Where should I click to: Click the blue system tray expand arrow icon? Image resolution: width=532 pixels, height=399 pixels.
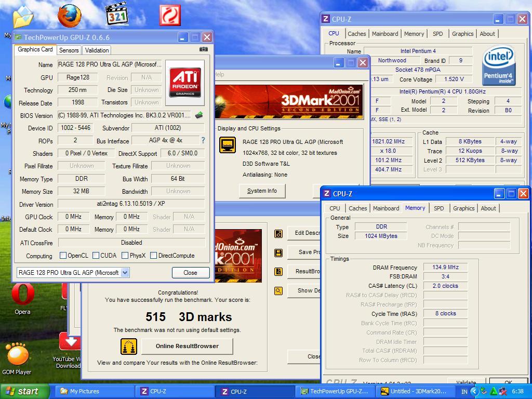click(x=474, y=392)
